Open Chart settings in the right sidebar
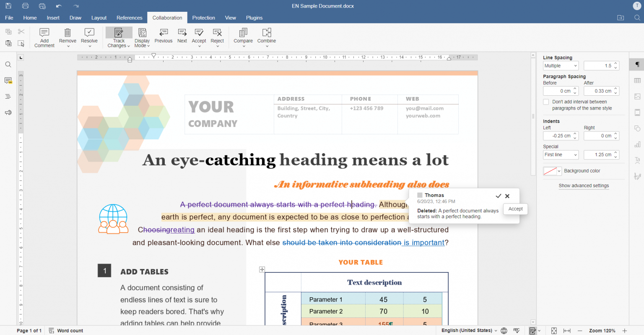This screenshot has height=335, width=644. pos(637,144)
